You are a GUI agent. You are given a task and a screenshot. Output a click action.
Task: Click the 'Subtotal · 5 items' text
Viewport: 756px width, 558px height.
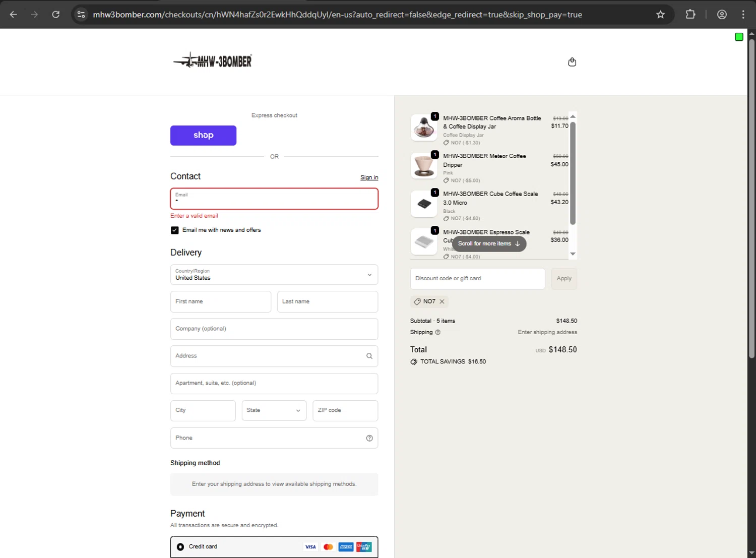click(432, 321)
